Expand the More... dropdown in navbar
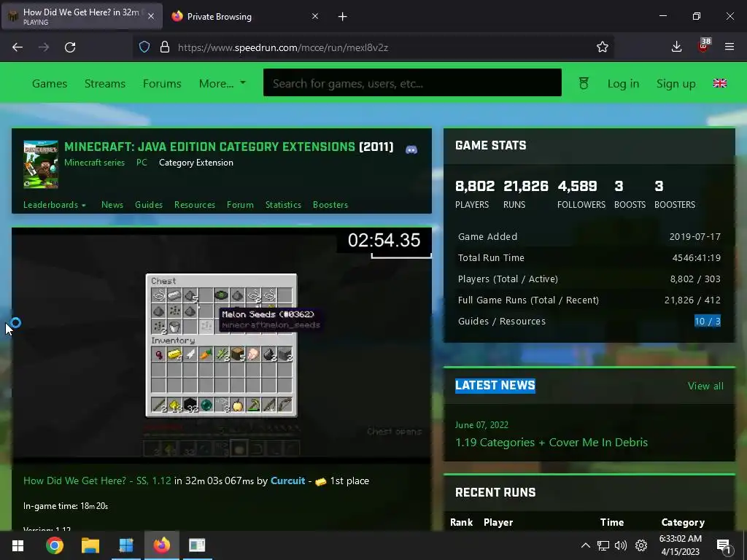Viewport: 747px width, 560px height. tap(222, 83)
